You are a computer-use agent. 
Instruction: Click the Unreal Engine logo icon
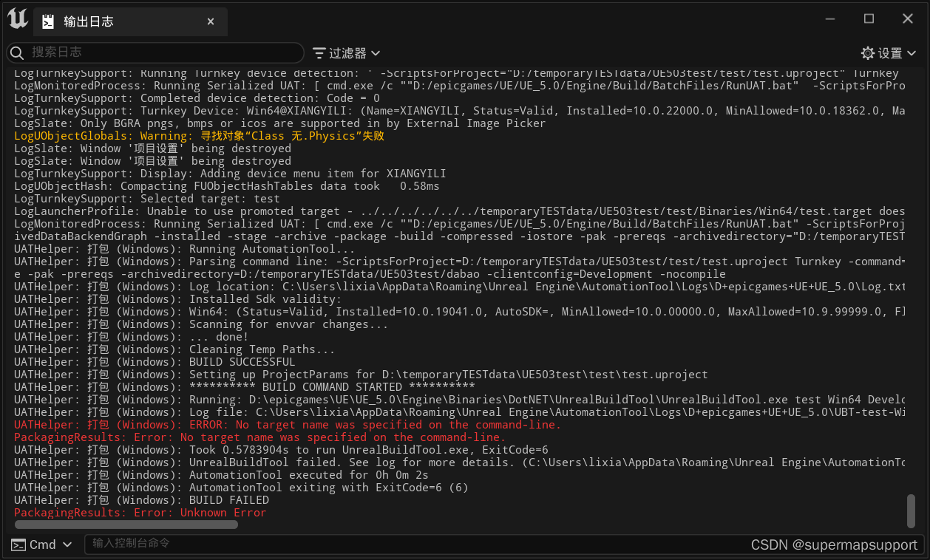[16, 18]
